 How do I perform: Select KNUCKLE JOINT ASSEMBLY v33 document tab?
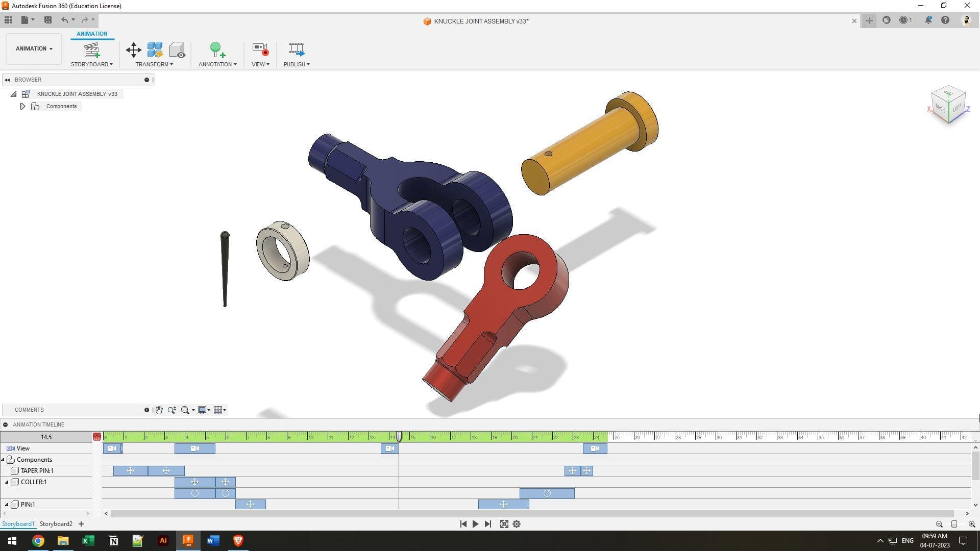coord(476,21)
